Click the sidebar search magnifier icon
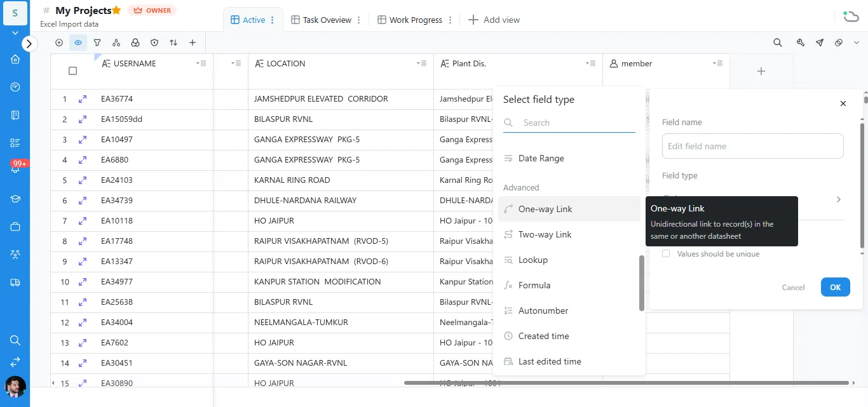Screen dimensions: 868x407 click(x=15, y=340)
